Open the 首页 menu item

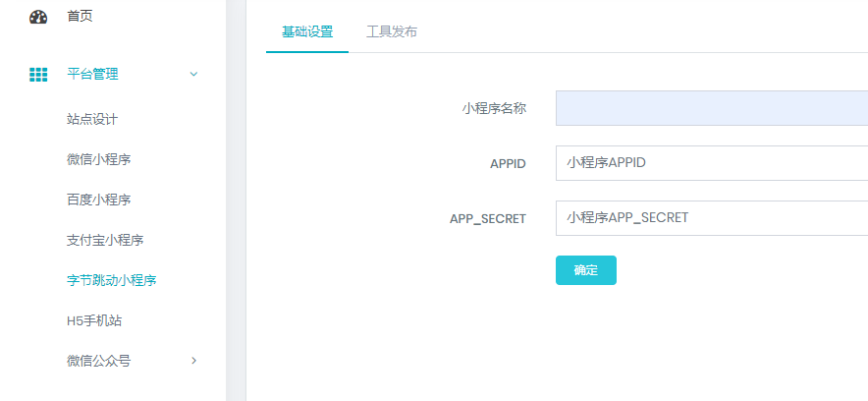[x=80, y=17]
